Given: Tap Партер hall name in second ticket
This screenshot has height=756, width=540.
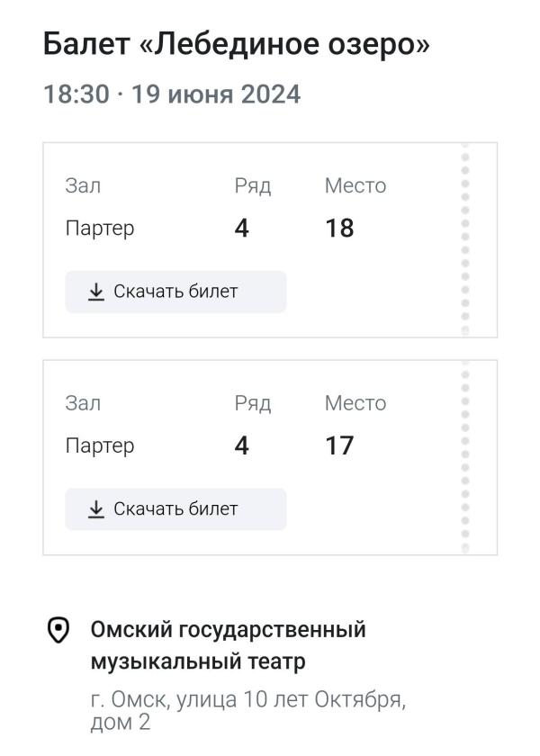Looking at the screenshot, I should pos(100,446).
